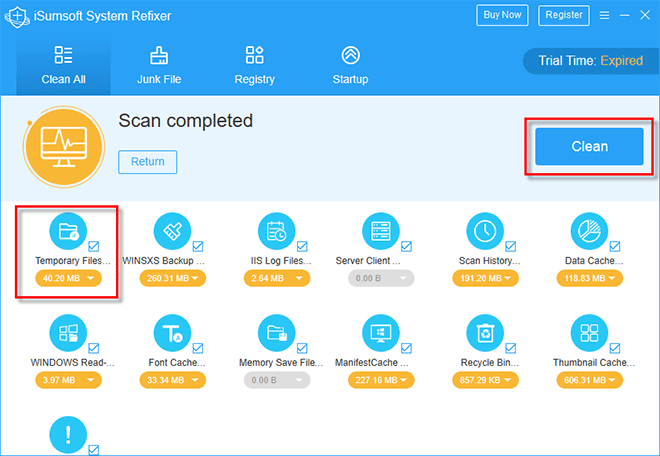Minimize the System Refixer window
The image size is (660, 456).
pos(625,16)
